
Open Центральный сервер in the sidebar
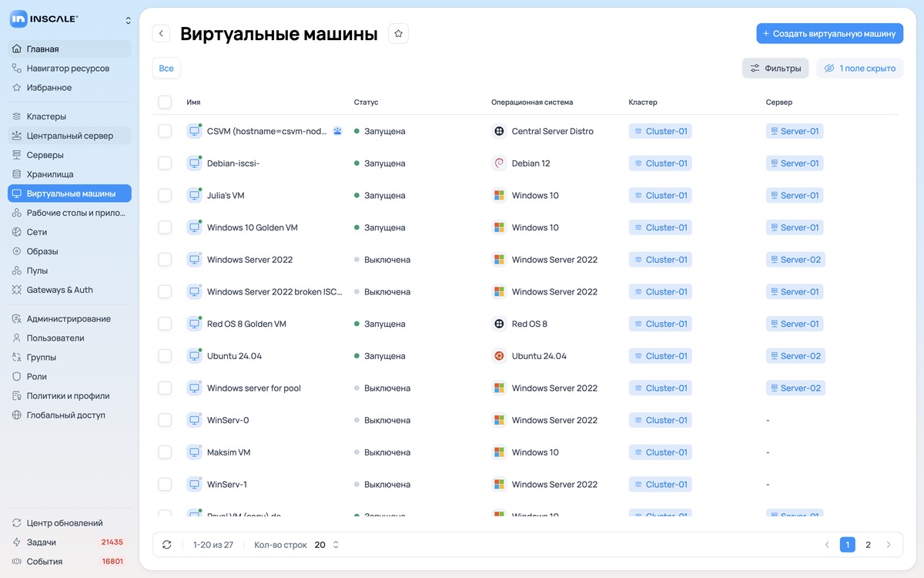tap(70, 136)
